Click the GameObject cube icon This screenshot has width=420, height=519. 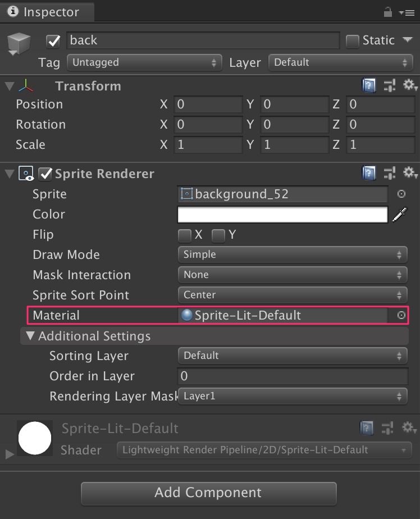(19, 43)
